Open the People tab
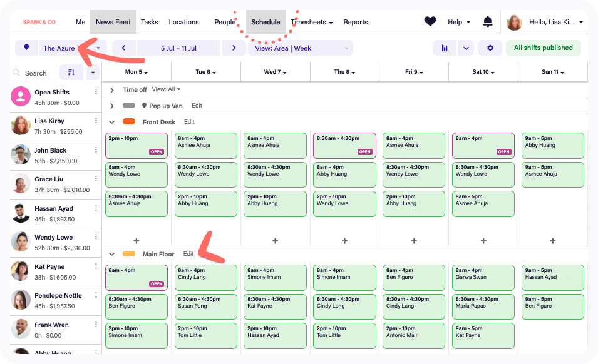This screenshot has height=364, width=598. pos(225,22)
